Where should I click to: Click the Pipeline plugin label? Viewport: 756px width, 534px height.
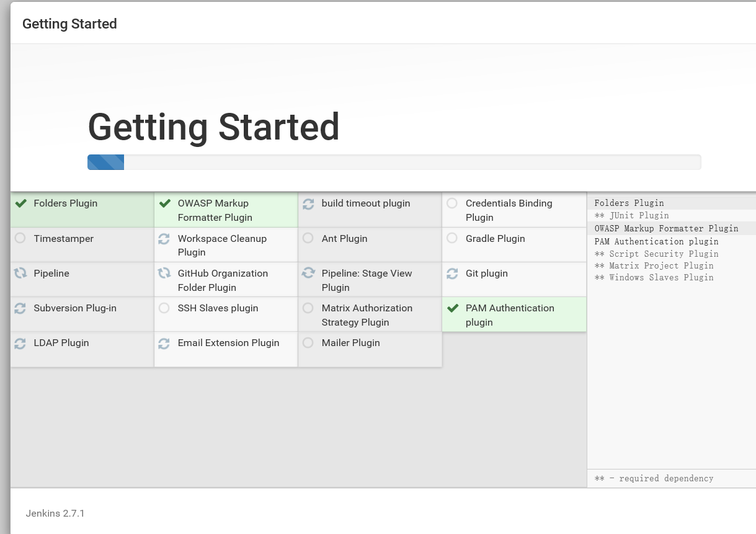[x=51, y=273]
